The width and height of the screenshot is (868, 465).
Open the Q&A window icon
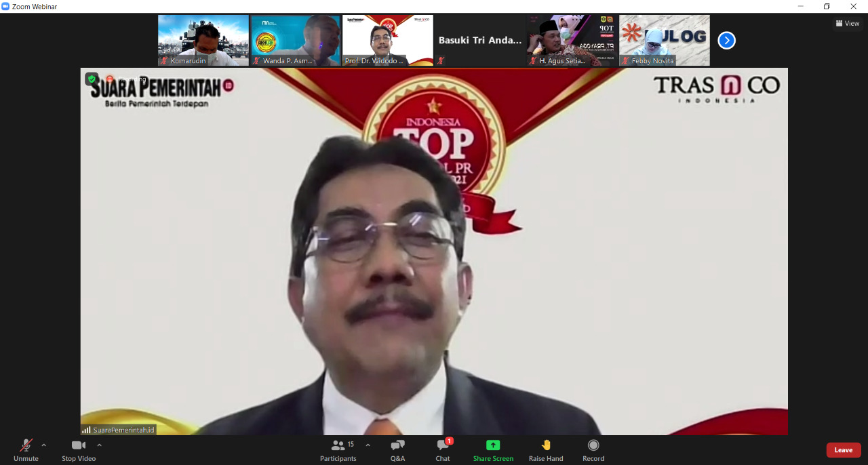pos(397,445)
